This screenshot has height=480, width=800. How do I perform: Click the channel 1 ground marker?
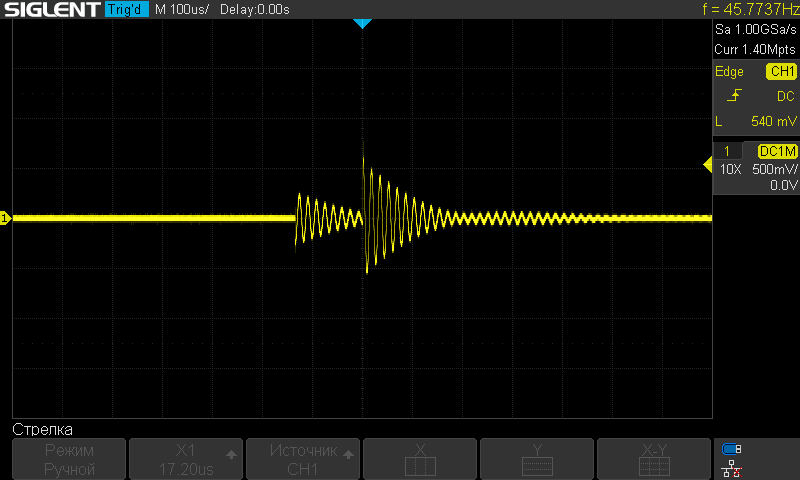coord(5,218)
